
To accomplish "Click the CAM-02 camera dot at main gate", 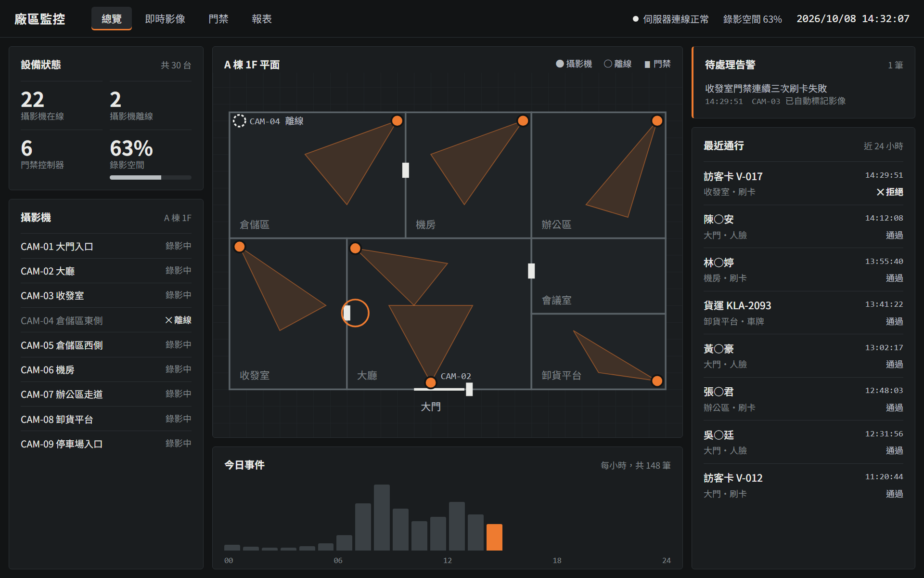I will [x=431, y=382].
